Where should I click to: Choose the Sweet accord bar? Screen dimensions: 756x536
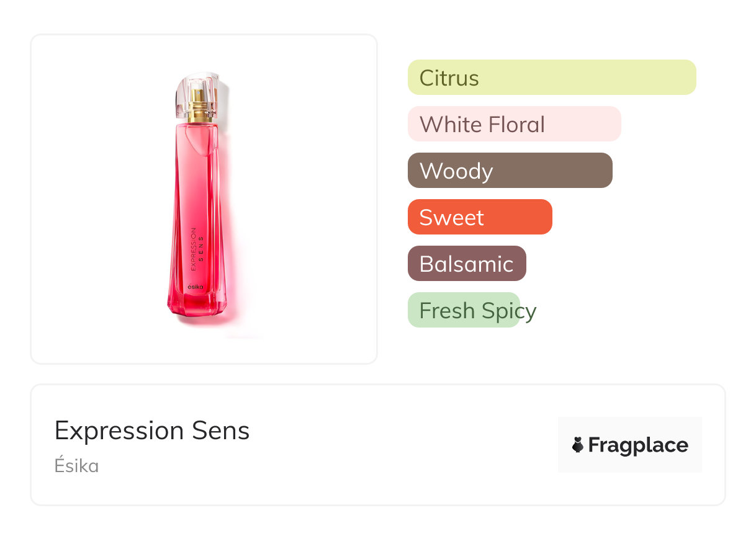coord(480,217)
